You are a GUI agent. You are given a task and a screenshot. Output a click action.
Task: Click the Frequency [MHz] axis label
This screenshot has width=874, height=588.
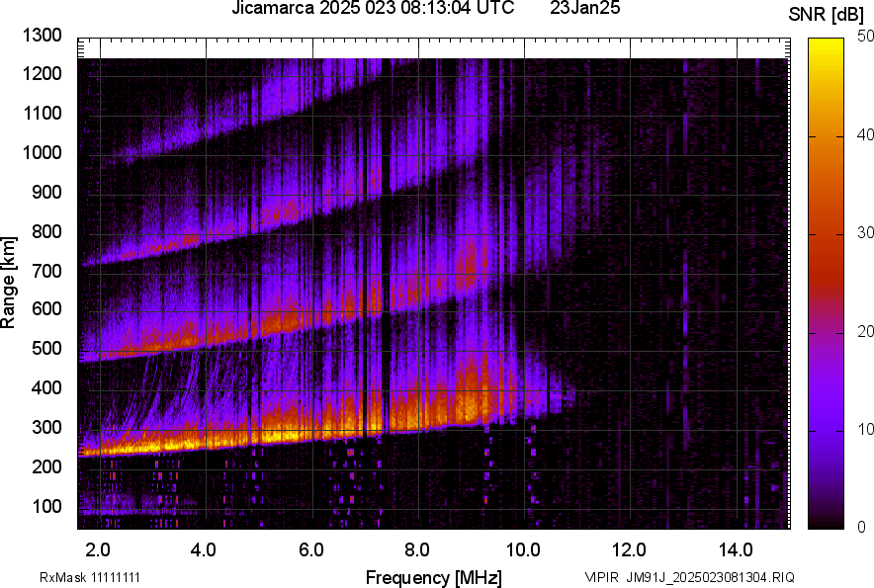click(x=433, y=577)
